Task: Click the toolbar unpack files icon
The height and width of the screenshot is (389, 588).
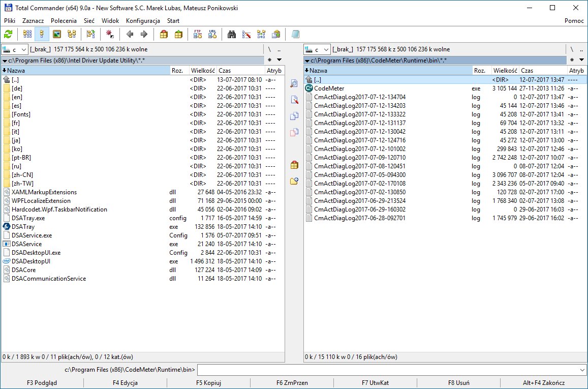Action: (178, 34)
